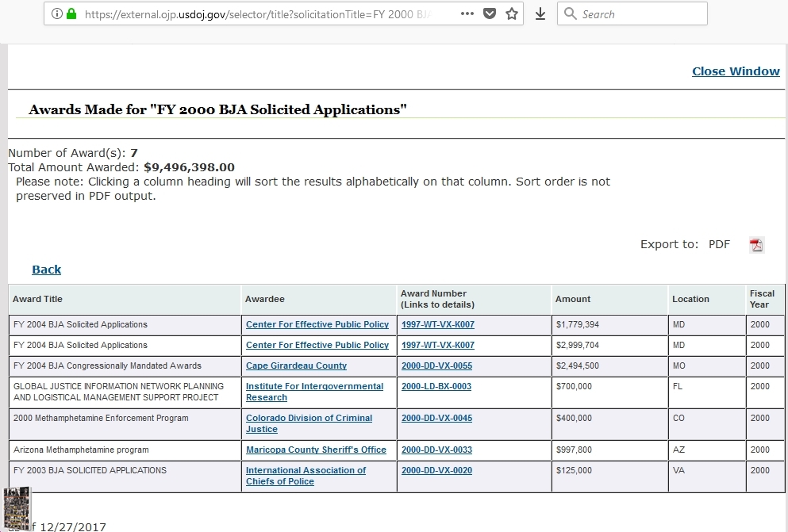Sort table by Award Title column
This screenshot has width=788, height=532.
(x=37, y=299)
